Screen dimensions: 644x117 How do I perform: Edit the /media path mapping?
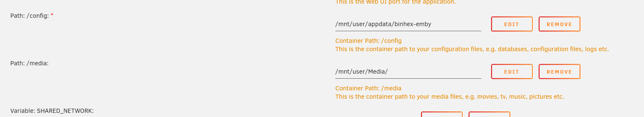[x=512, y=72]
